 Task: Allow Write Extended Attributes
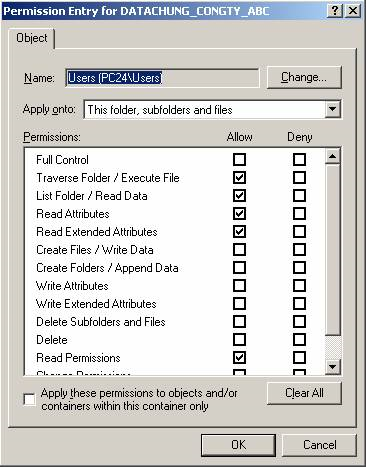click(x=239, y=304)
